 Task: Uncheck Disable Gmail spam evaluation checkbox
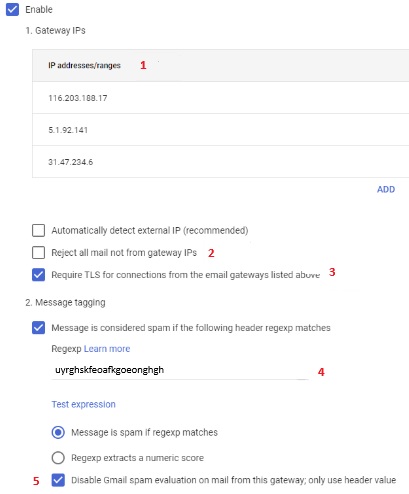(58, 480)
